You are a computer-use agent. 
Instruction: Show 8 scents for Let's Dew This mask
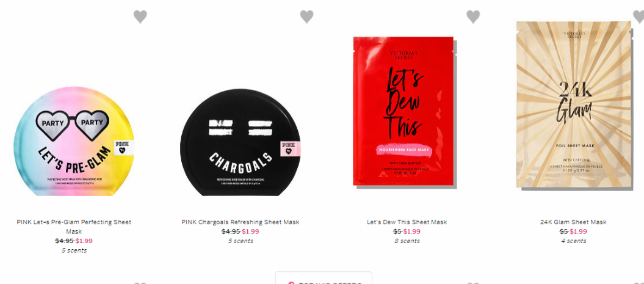[407, 241]
